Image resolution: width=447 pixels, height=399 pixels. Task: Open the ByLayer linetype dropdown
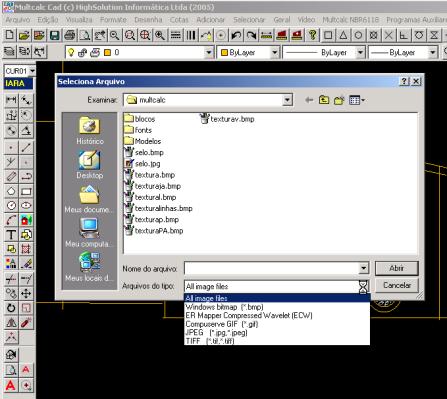pyautogui.click(x=360, y=52)
